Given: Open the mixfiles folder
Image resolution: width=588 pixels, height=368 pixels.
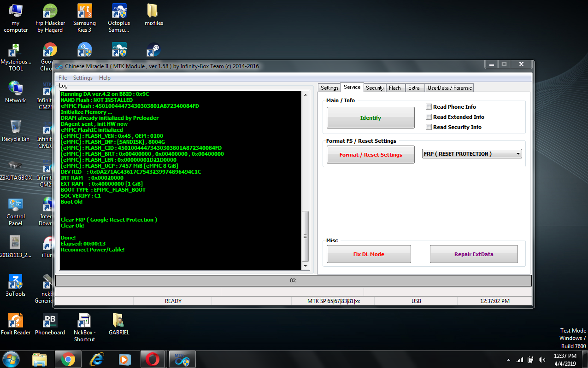Looking at the screenshot, I should [153, 15].
